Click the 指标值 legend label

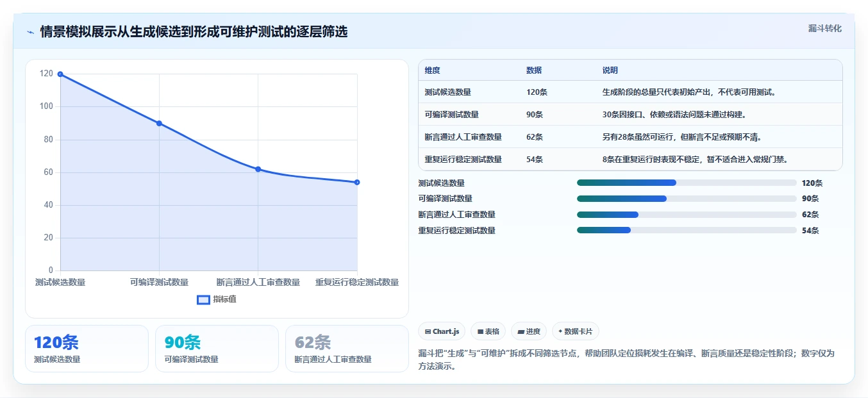tap(224, 299)
